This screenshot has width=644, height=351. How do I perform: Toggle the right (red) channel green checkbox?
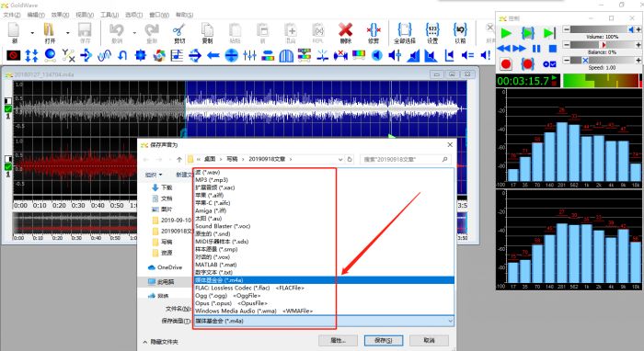[x=7, y=167]
